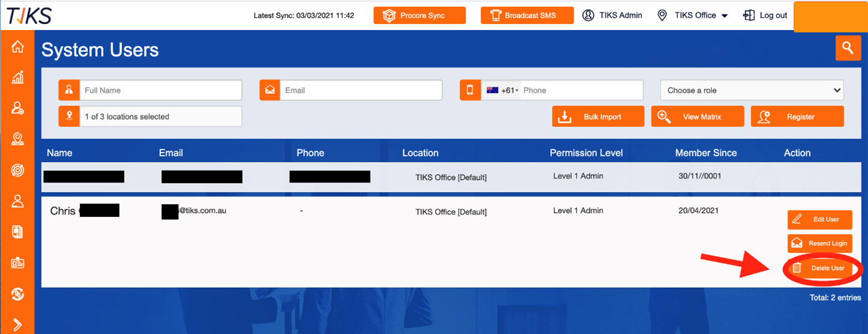Open the target sidebar icon
868x334 pixels.
[18, 170]
